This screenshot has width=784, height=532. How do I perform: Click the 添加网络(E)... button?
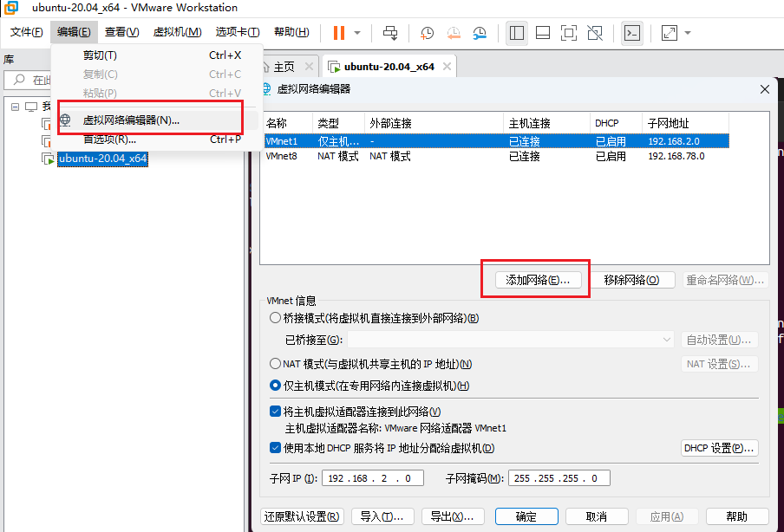click(539, 280)
